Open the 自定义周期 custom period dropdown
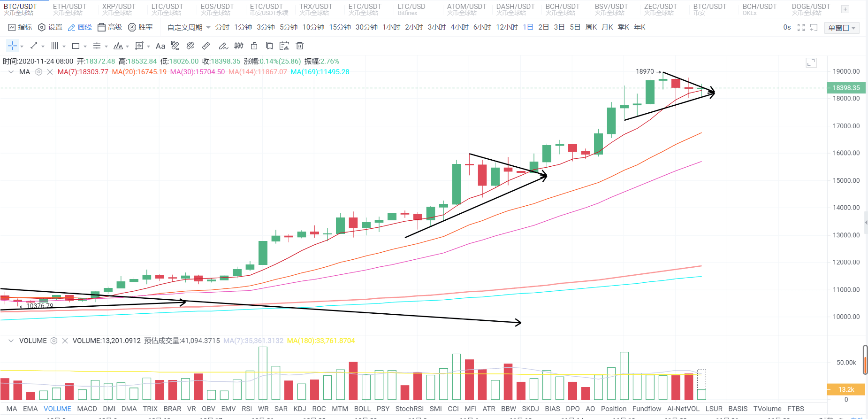 [x=189, y=27]
